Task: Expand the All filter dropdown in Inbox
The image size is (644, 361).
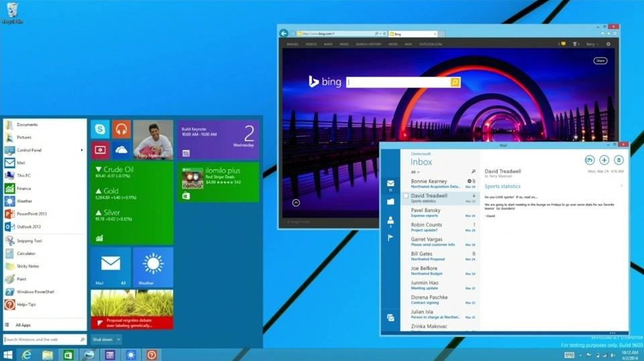Action: coord(415,172)
